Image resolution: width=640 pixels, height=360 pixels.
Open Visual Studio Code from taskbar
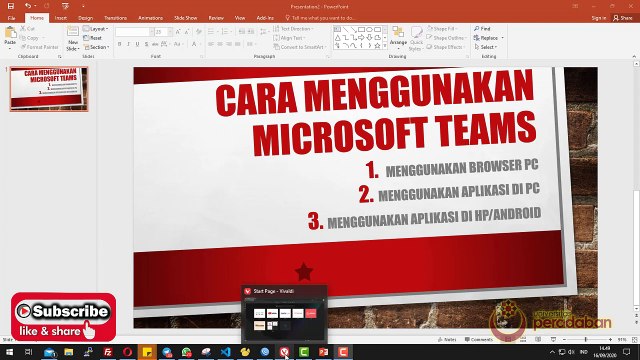[x=225, y=351]
